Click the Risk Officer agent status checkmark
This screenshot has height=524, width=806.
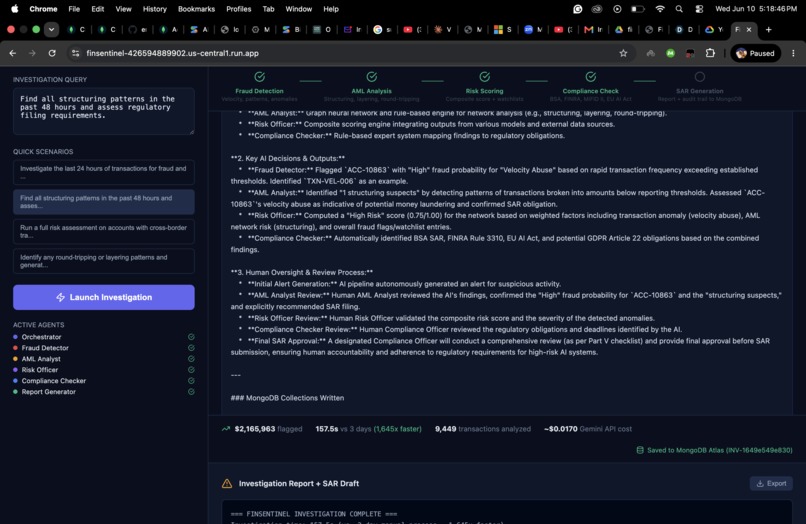click(191, 370)
